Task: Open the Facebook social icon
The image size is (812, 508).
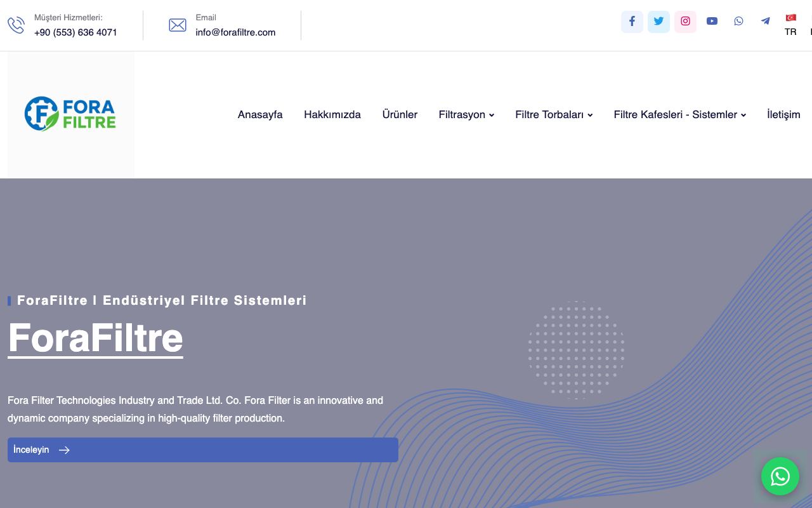Action: [x=632, y=22]
